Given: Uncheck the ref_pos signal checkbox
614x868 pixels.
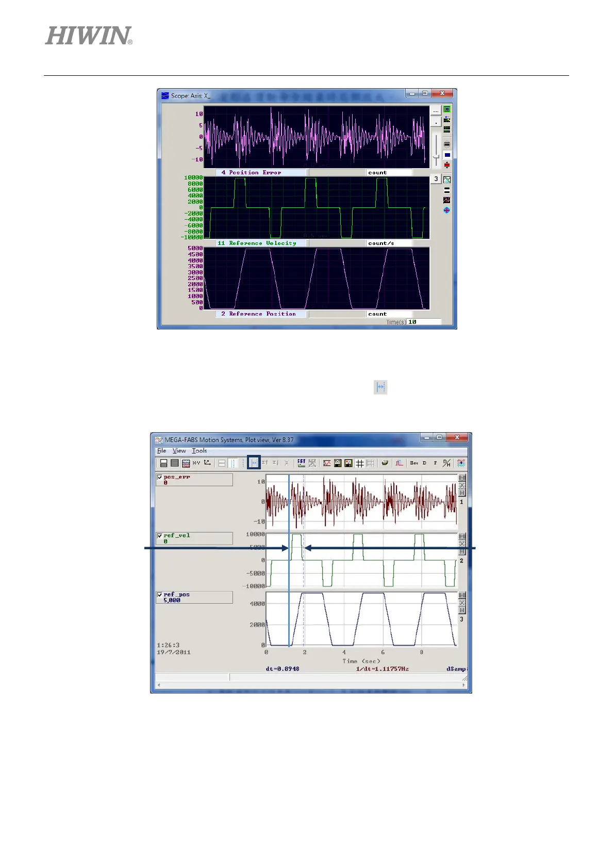Looking at the screenshot, I should (160, 595).
